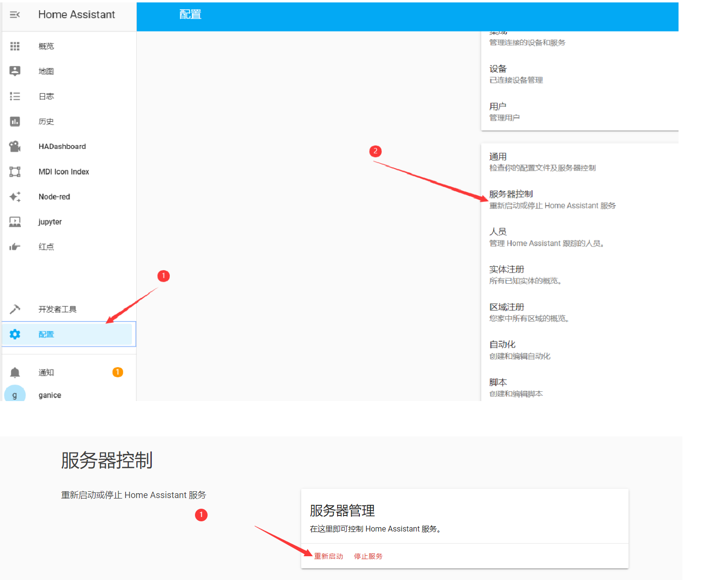This screenshot has height=580, width=728.
Task: Select the 概览 grid icon
Action: point(15,46)
